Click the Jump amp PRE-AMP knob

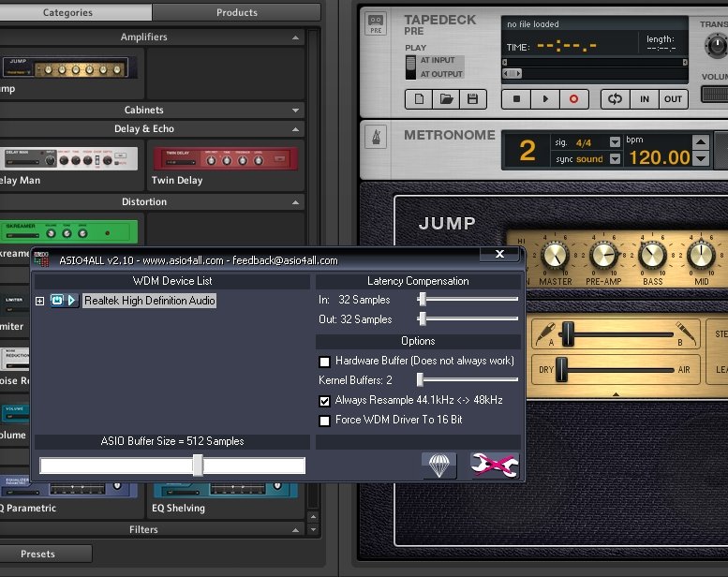pyautogui.click(x=603, y=256)
